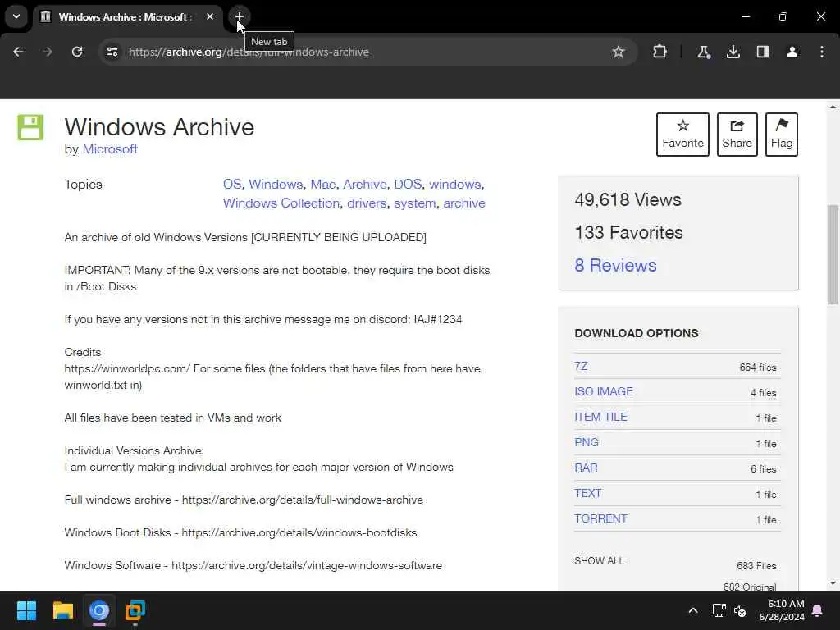Click the '49,618 Views' text
Viewport: 840px width, 630px height.
[628, 200]
